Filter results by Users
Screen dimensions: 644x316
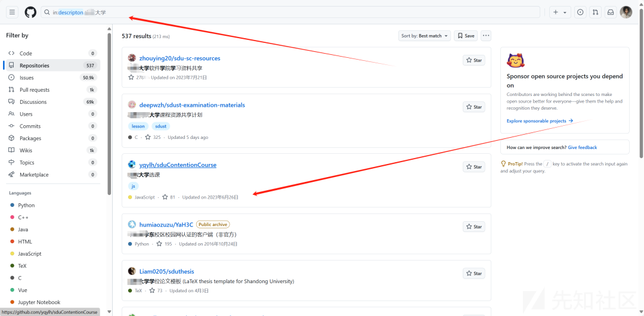tap(53, 114)
